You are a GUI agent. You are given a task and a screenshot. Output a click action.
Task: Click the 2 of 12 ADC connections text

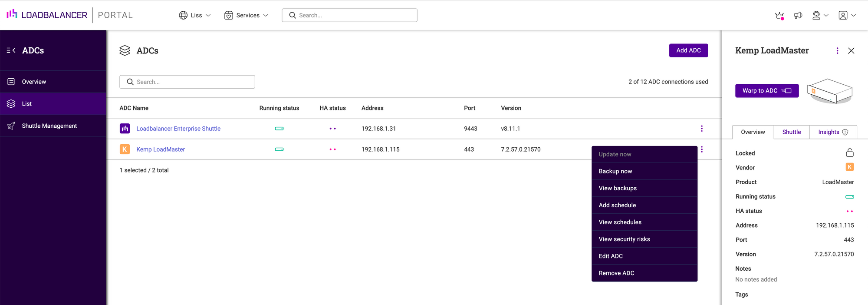coord(668,82)
